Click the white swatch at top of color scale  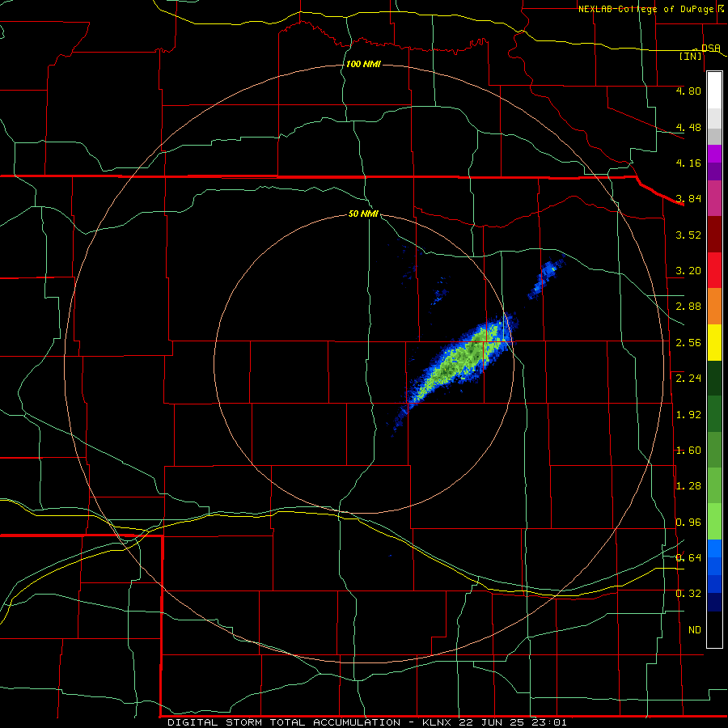click(714, 91)
